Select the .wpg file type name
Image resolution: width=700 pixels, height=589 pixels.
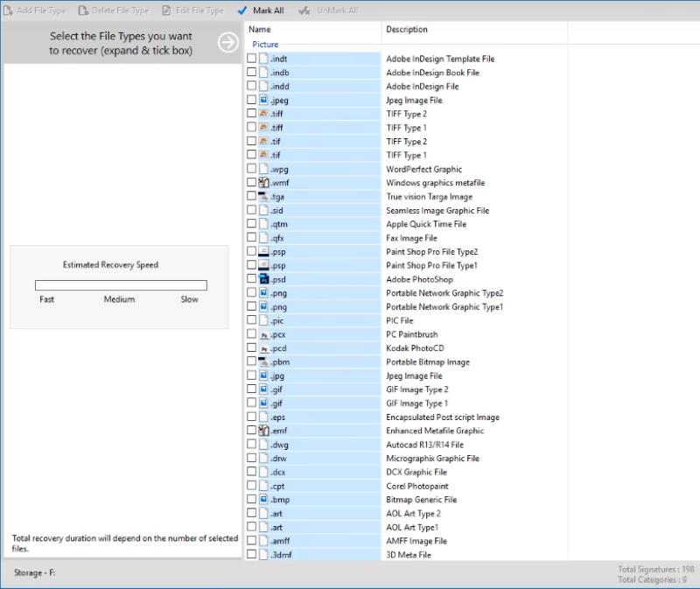pos(279,169)
